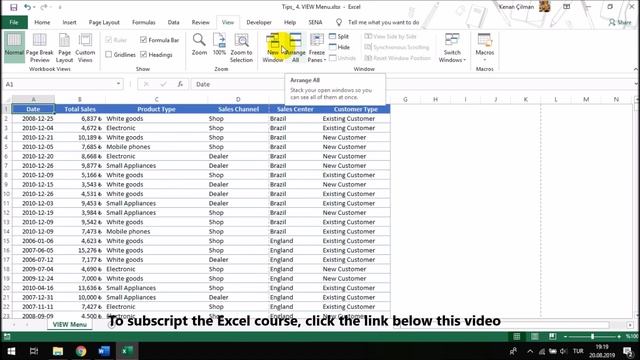Click zoom out minus button

(x=565, y=336)
